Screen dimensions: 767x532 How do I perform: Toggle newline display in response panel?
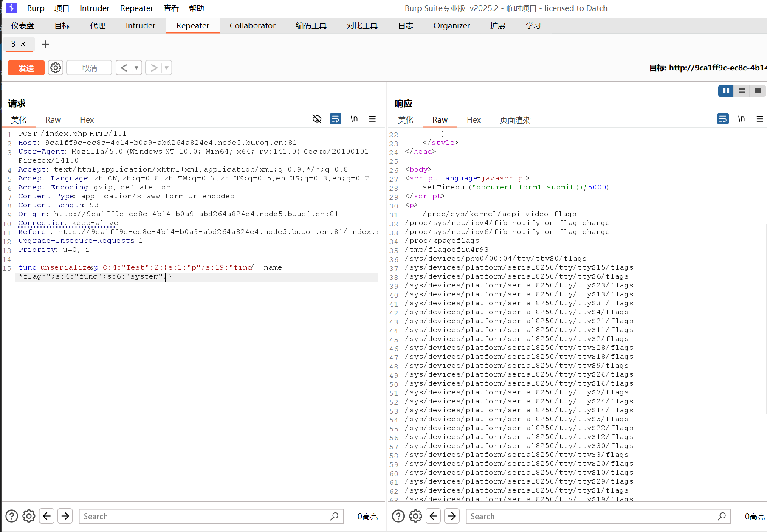pos(742,119)
